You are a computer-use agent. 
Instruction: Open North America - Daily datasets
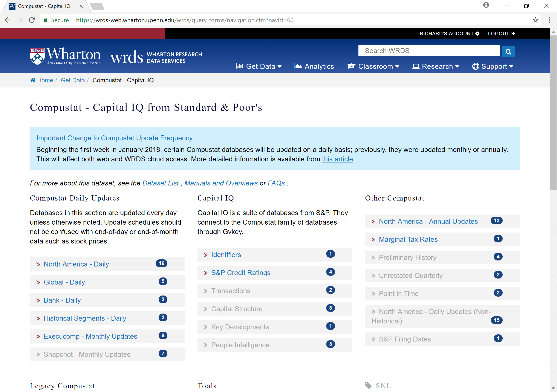click(76, 264)
